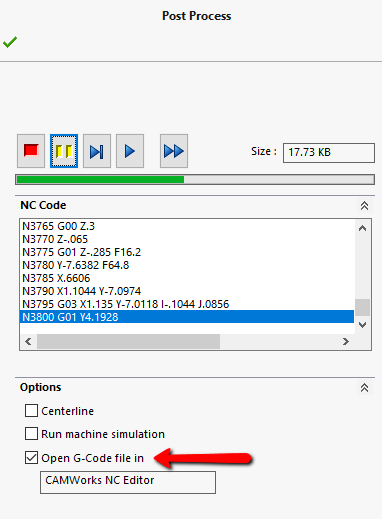Select line N3770 Z-.065

[x=187, y=239]
